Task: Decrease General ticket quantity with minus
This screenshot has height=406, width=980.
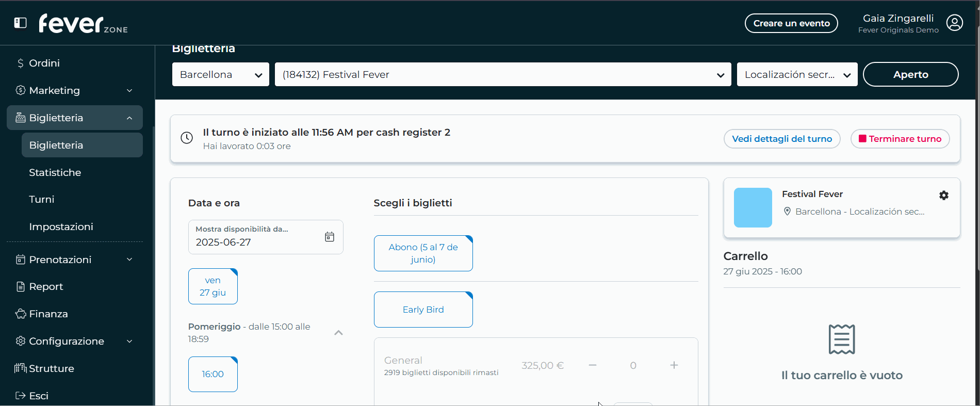Action: 593,365
